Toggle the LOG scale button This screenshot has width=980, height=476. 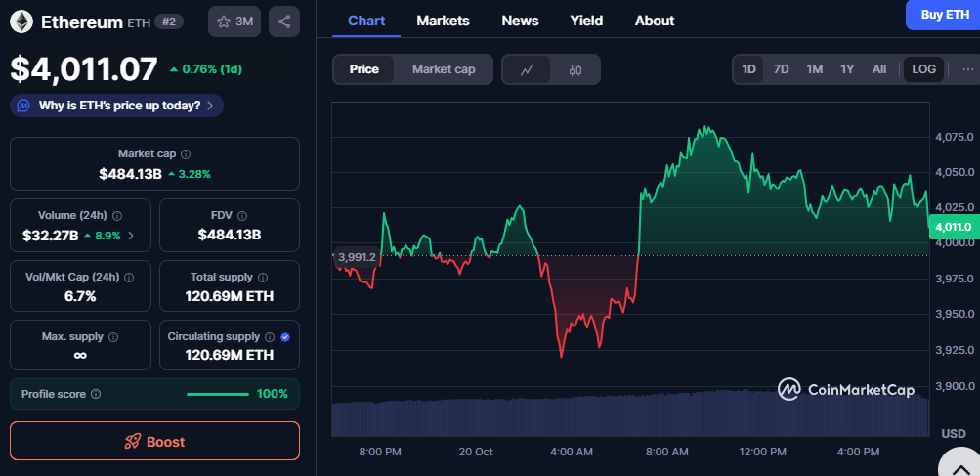923,69
